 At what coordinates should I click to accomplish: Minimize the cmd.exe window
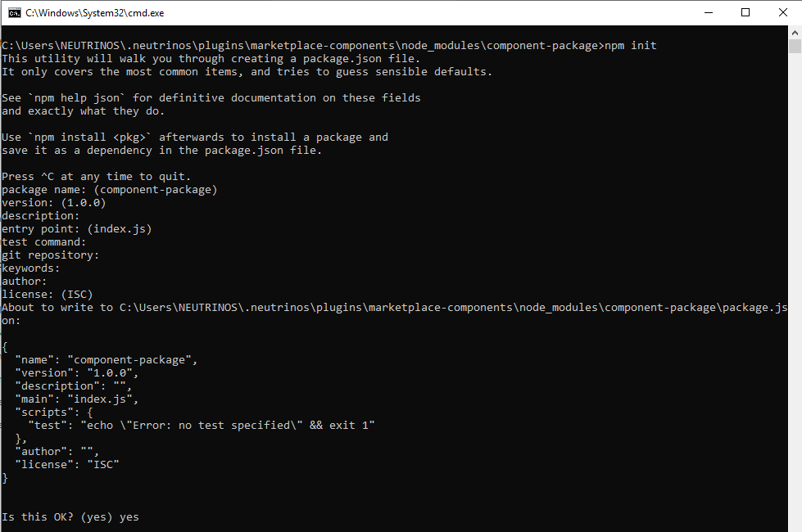pos(709,13)
